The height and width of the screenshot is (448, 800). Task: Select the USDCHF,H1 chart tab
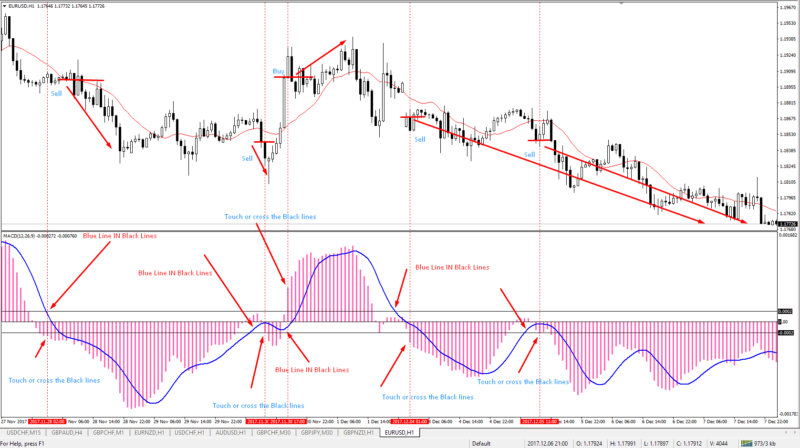(x=189, y=433)
